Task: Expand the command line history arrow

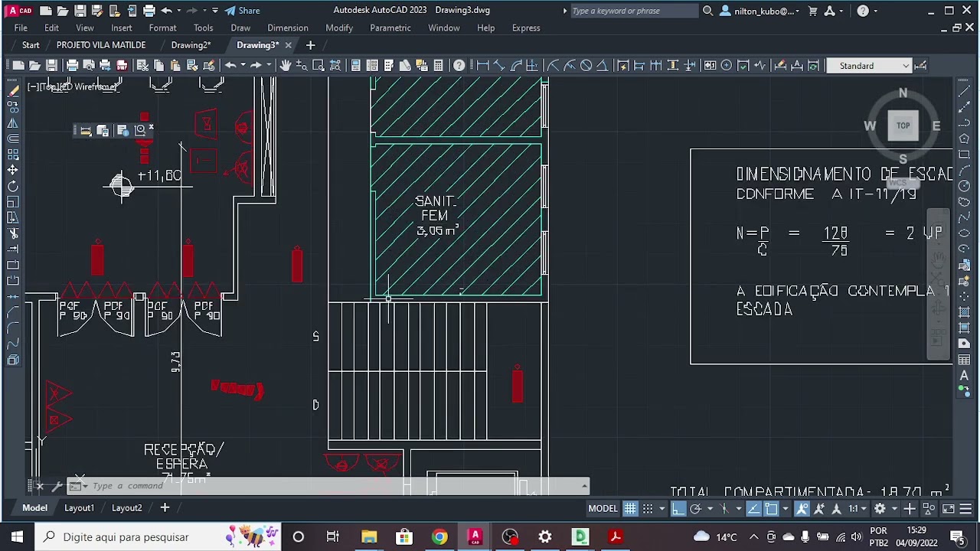Action: pyautogui.click(x=585, y=486)
